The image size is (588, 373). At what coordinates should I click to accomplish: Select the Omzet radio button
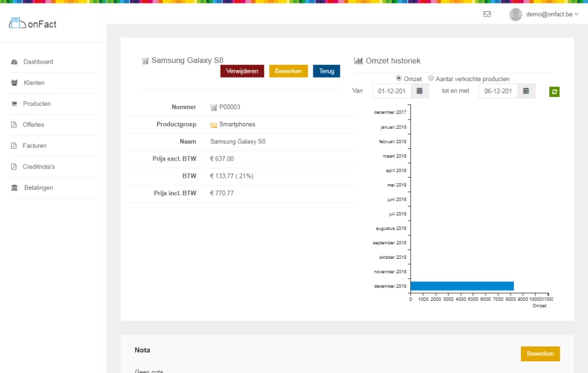[399, 78]
